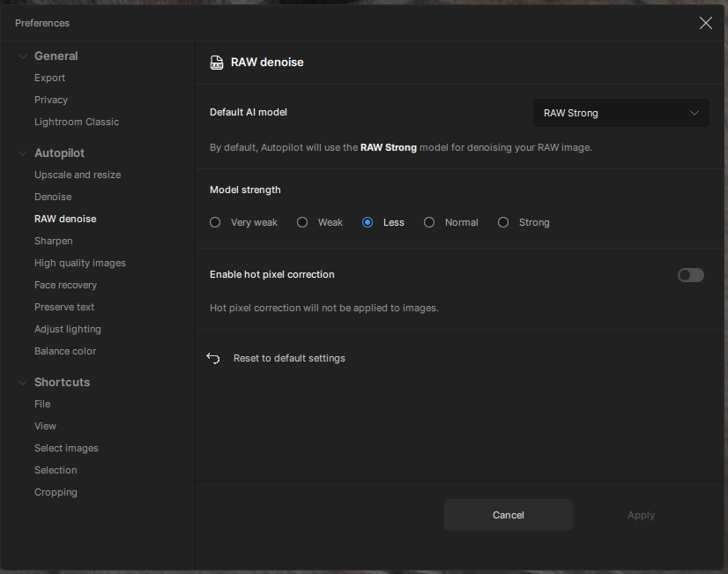Open High quality images settings
Screen dimensions: 728x574
pos(80,263)
